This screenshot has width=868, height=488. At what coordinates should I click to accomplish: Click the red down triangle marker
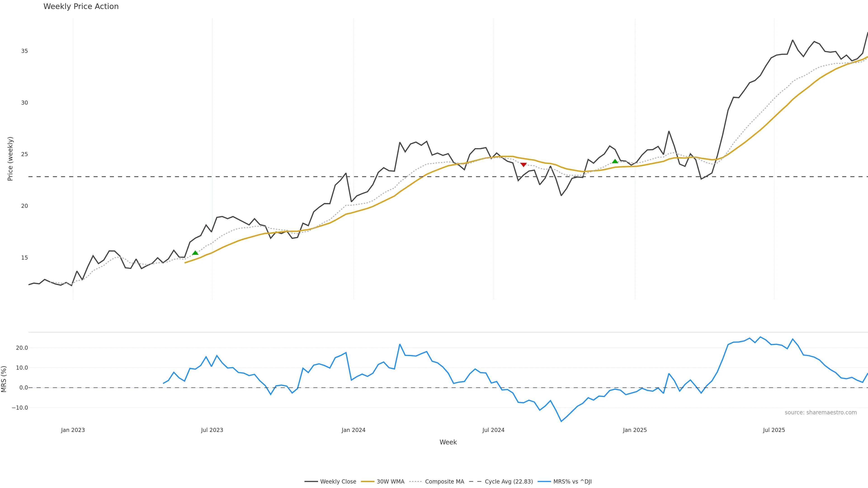523,165
